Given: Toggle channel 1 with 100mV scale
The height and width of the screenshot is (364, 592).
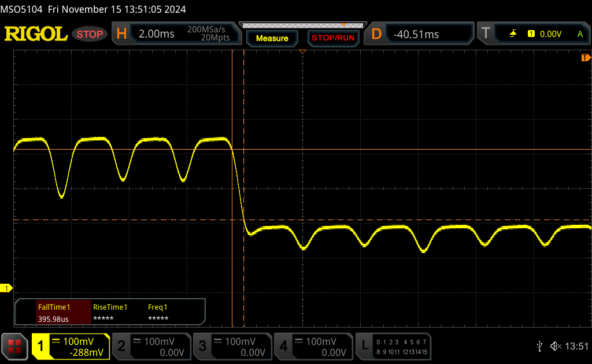Looking at the screenshot, I should point(71,346).
